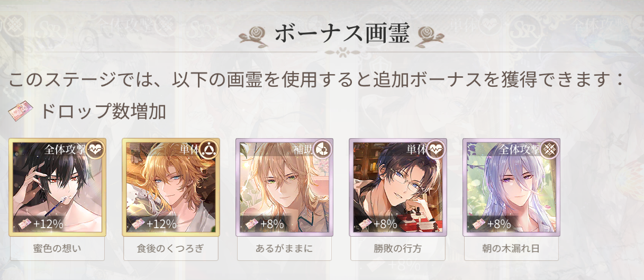Click ticket icon on 朝の木漏れ日 +8% badge
Screen dimensions: 644x280
point(478,224)
